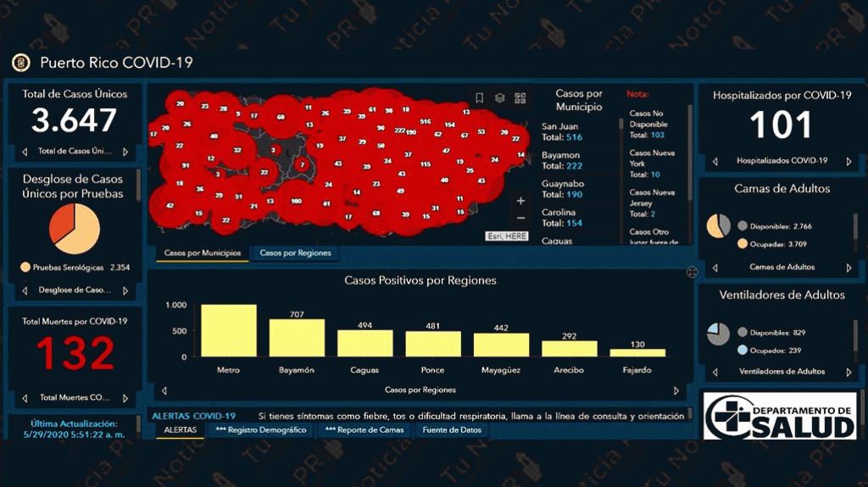The height and width of the screenshot is (487, 868).
Task: Open the map bookmarks icon
Action: pyautogui.click(x=479, y=98)
